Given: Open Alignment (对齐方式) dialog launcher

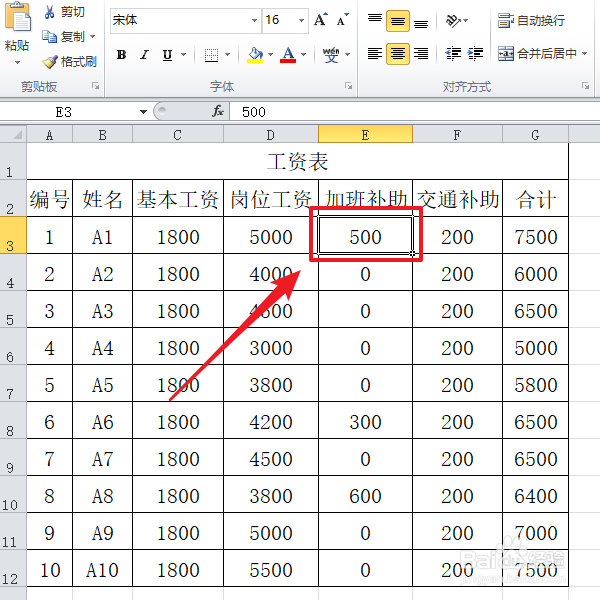Looking at the screenshot, I should (x=585, y=86).
